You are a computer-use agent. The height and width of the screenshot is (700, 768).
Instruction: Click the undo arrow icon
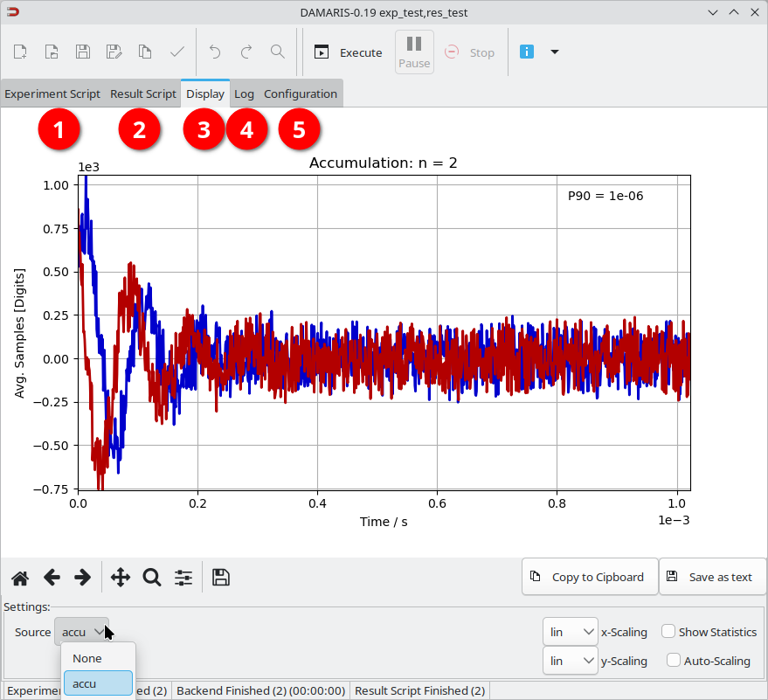click(x=215, y=52)
